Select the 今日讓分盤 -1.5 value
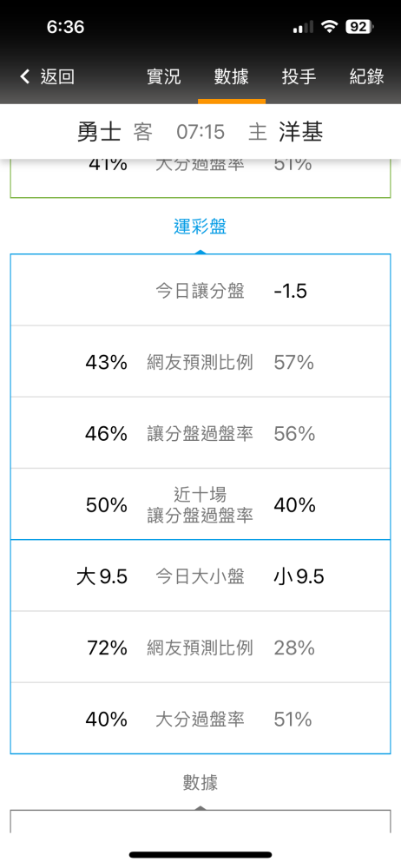Image resolution: width=401 pixels, height=868 pixels. 290,291
